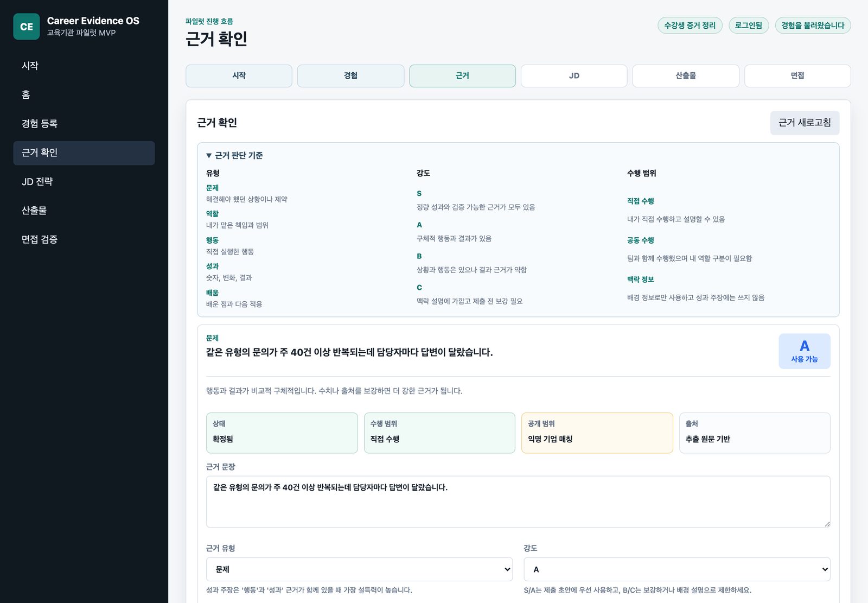
Task: Collapse the 근거 판단 기준 disclosure triangle
Action: [x=209, y=156]
